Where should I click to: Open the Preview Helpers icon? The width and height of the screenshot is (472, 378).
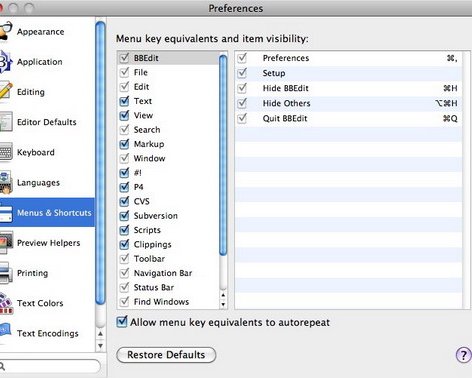(6, 243)
